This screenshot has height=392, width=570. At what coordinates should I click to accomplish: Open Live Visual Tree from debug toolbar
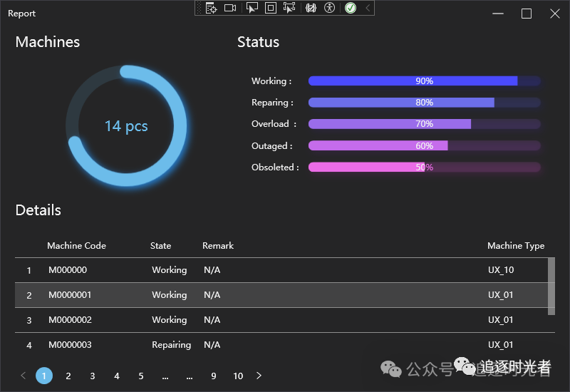click(x=211, y=8)
